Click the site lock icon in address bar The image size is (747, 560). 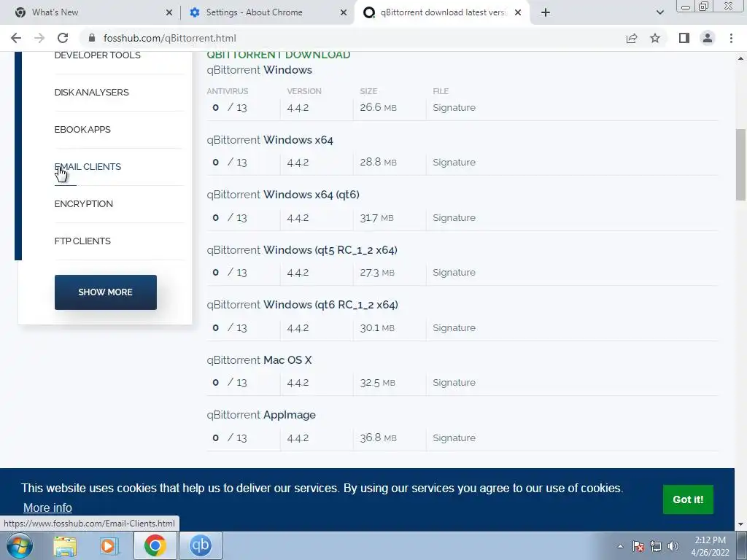(x=93, y=38)
